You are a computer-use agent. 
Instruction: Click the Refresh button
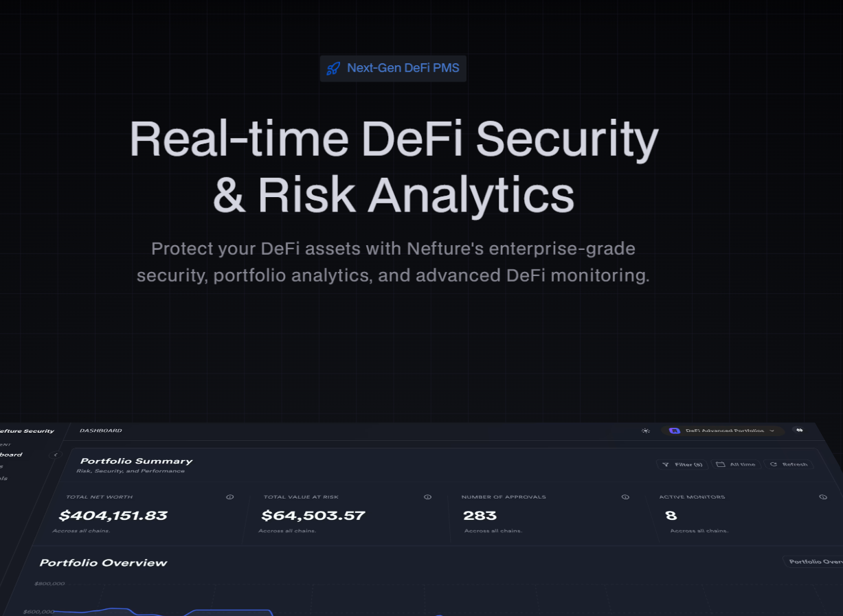pyautogui.click(x=789, y=465)
